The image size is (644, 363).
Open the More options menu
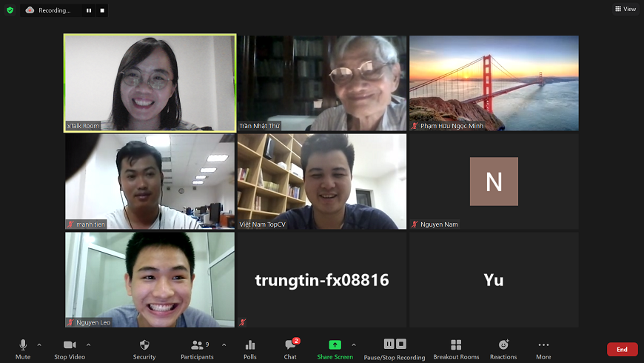[543, 345]
